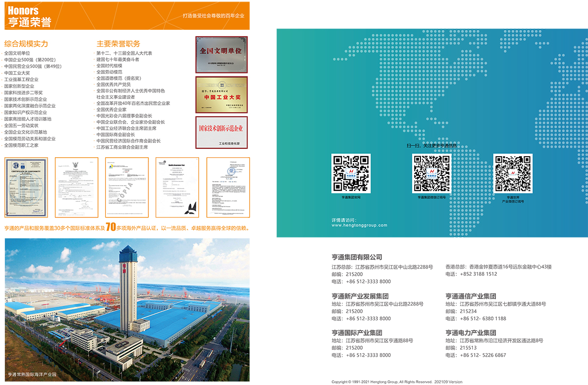Select the list item 工业强基工程企业
The image size is (588, 385).
coord(21,79)
